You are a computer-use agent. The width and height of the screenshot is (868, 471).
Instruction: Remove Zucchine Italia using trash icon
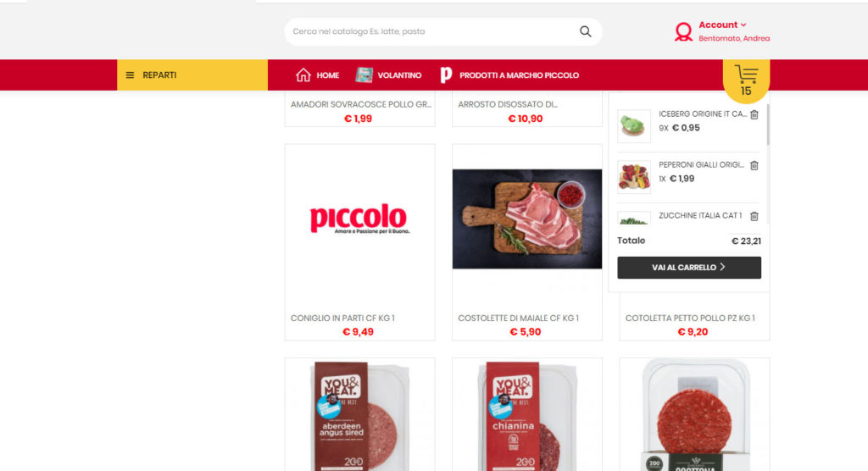pyautogui.click(x=754, y=216)
